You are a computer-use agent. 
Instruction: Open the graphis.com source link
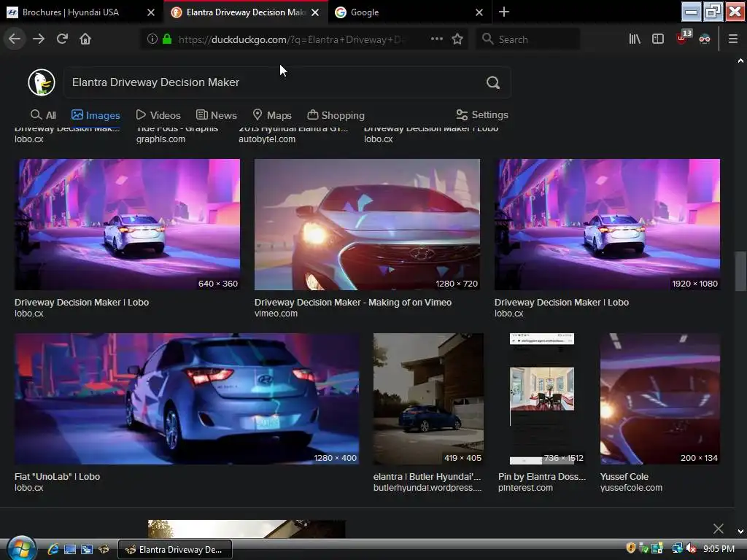click(x=160, y=139)
